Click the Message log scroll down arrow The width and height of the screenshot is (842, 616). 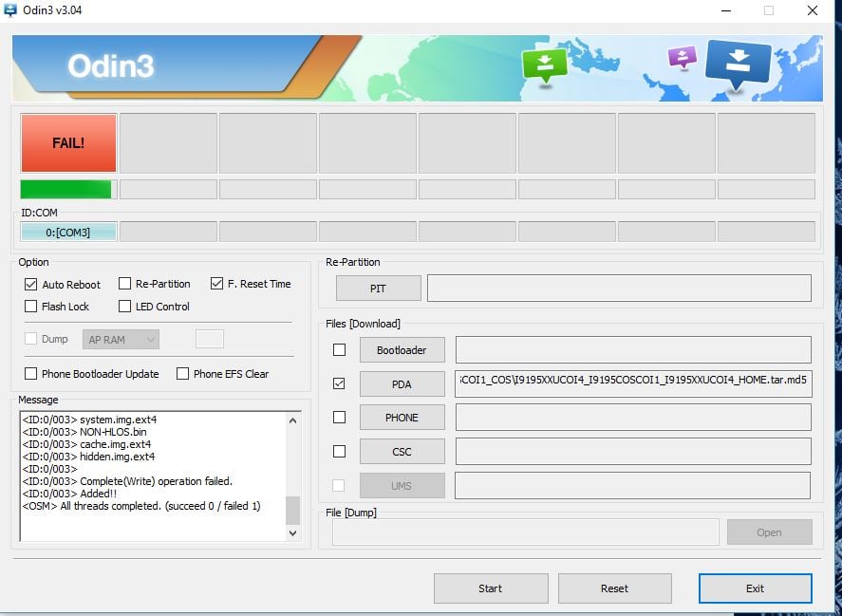(x=292, y=532)
